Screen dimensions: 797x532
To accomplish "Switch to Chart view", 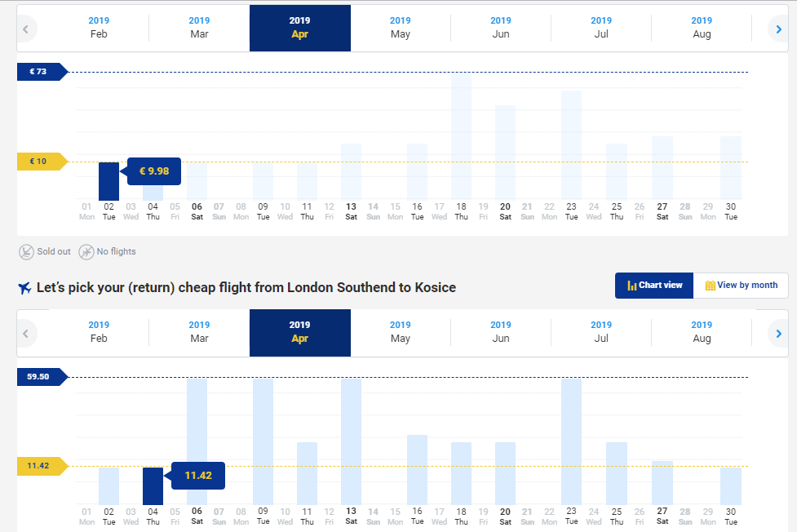I will click(654, 286).
